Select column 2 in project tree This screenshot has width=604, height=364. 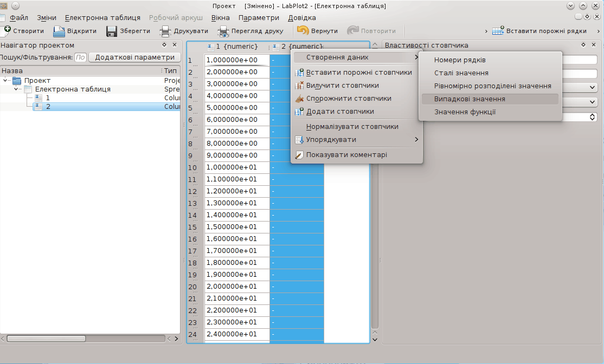click(x=48, y=107)
